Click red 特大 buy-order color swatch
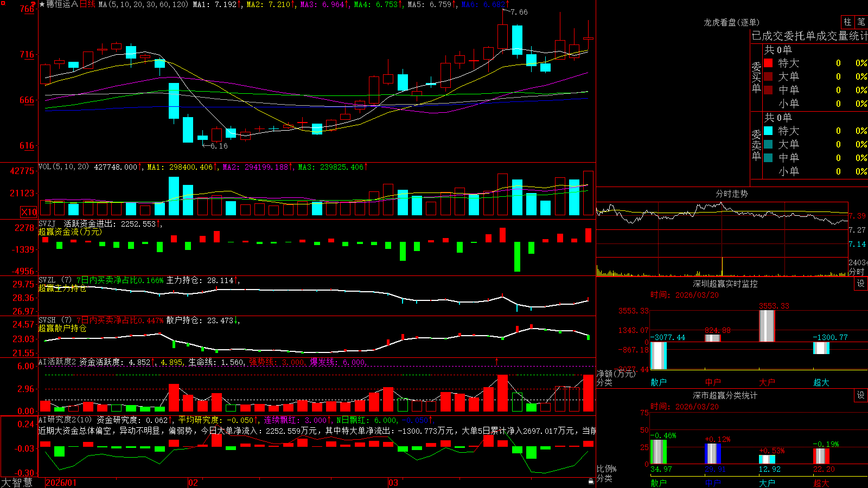The image size is (868, 488). coord(768,63)
